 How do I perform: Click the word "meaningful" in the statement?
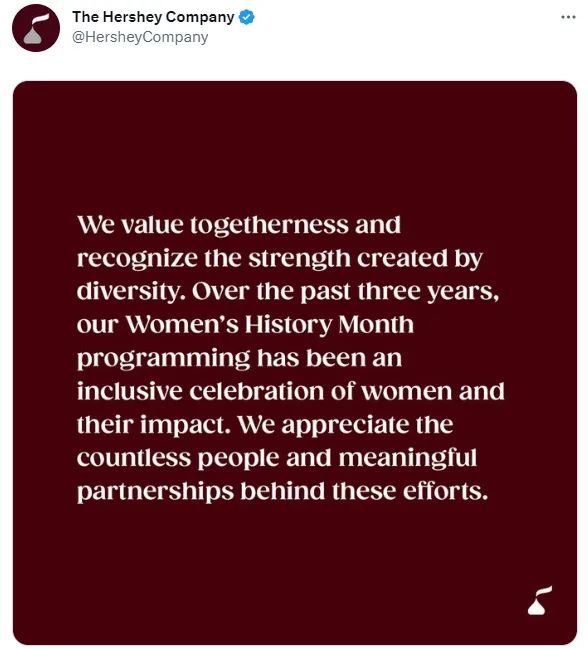pos(408,459)
